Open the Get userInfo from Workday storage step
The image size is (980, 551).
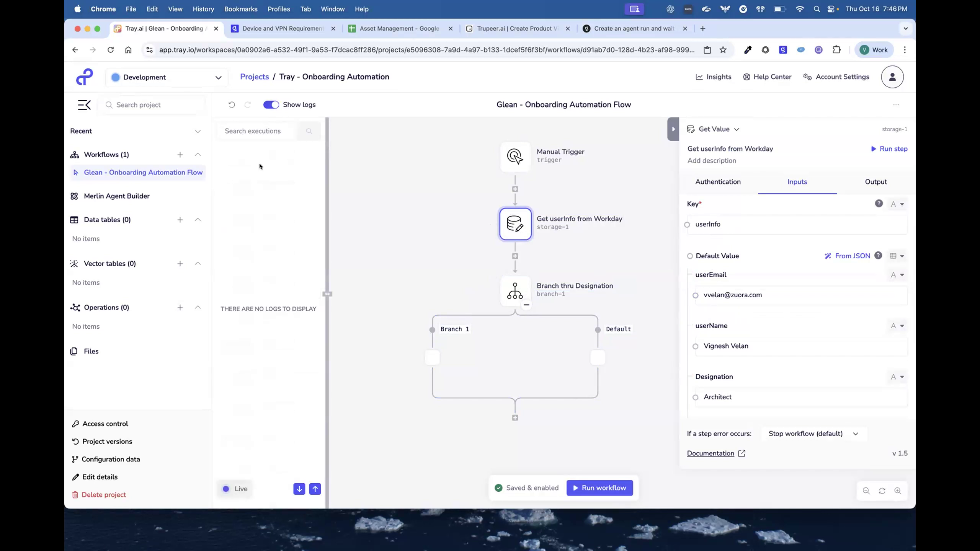[515, 224]
